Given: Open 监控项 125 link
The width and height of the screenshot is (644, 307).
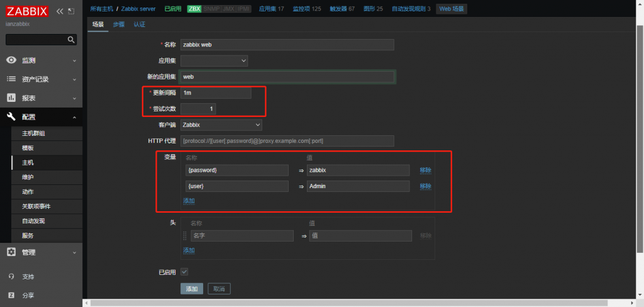Looking at the screenshot, I should 307,9.
